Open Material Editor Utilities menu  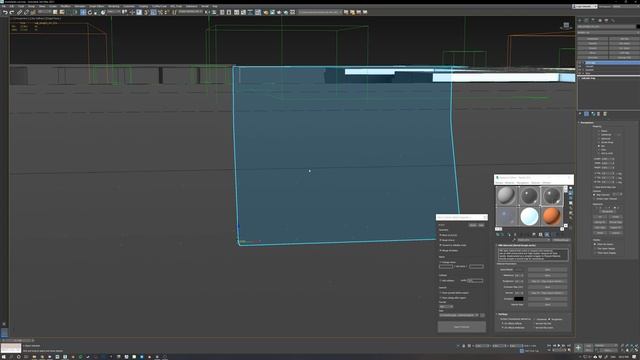point(547,182)
